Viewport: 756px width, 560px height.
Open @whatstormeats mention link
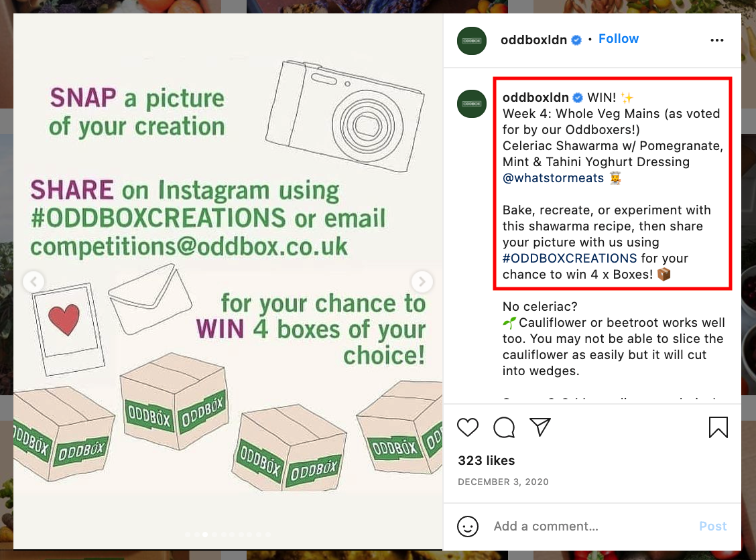553,178
